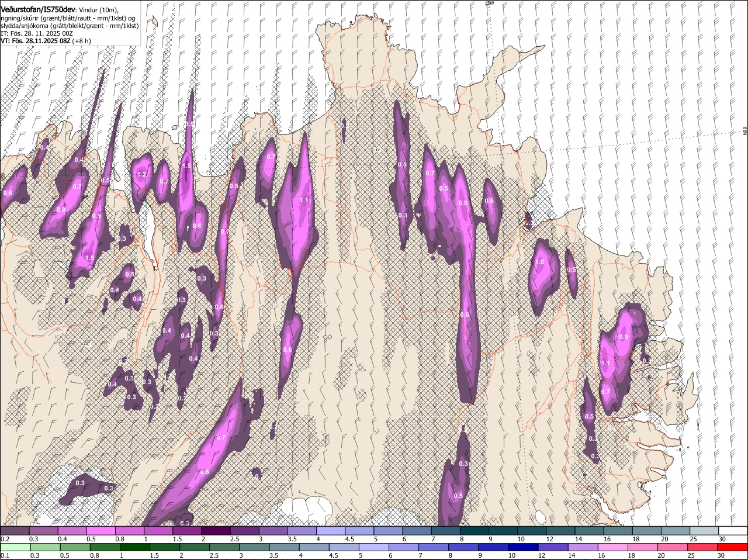Viewport: 748px width, 560px height.
Task: Select the rigning/skúrir legend description line
Action: click(x=68, y=18)
